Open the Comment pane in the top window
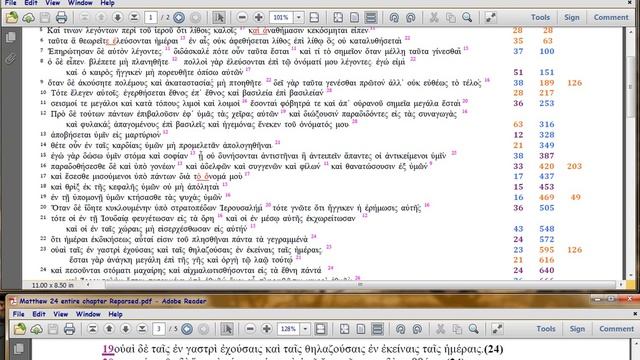640x360 pixels. (611, 17)
